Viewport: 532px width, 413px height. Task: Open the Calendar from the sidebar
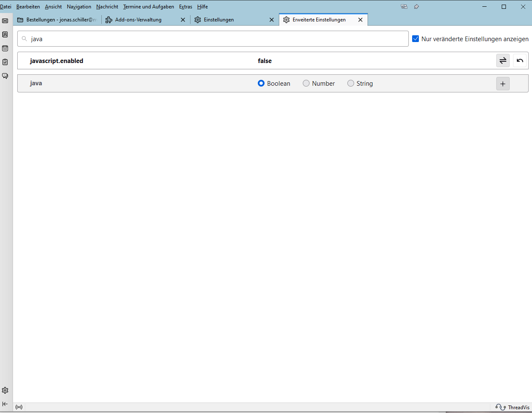[5, 48]
